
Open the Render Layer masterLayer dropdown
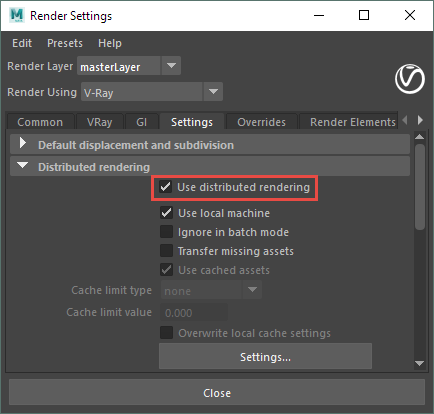(x=129, y=66)
